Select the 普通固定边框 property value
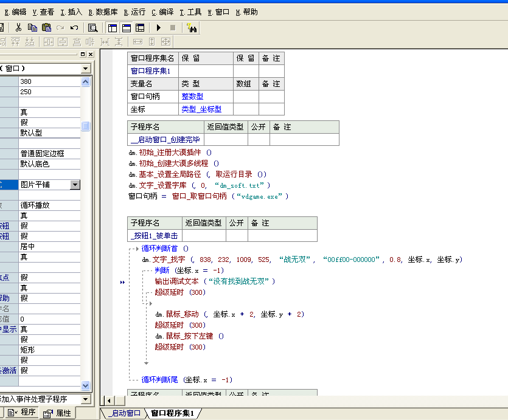This screenshot has width=508, height=420. 49,153
